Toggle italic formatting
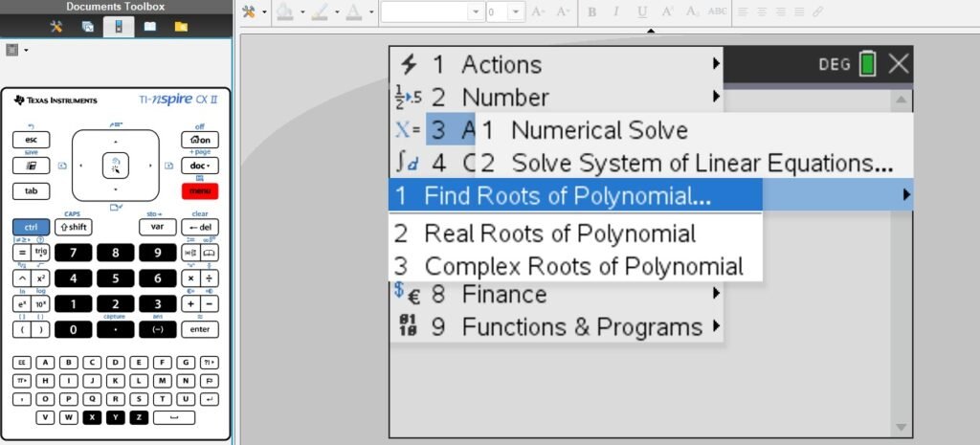The image size is (980, 445). tap(616, 11)
